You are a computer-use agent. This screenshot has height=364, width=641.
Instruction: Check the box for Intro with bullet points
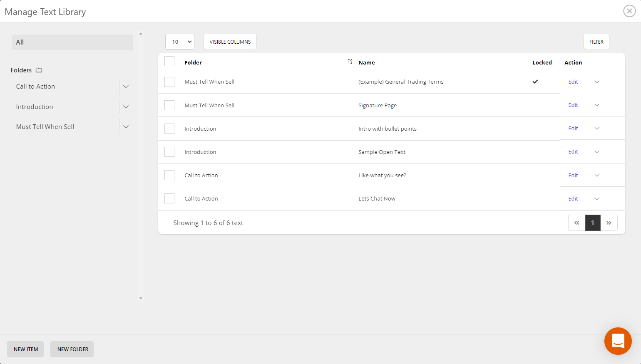point(169,129)
